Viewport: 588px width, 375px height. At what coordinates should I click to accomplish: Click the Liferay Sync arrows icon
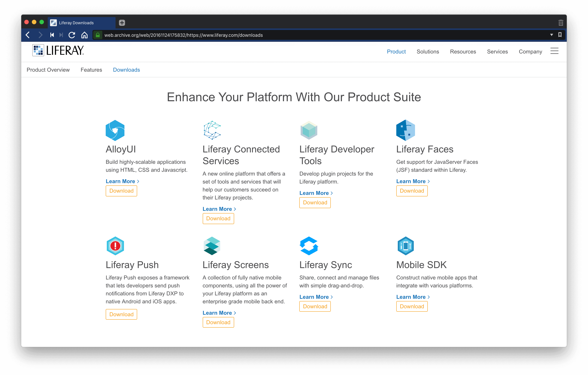tap(309, 246)
